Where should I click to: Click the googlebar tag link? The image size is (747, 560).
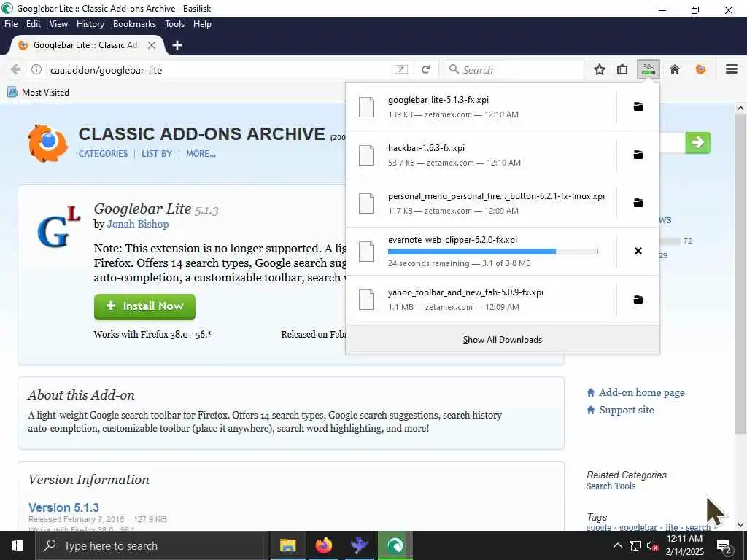click(638, 527)
